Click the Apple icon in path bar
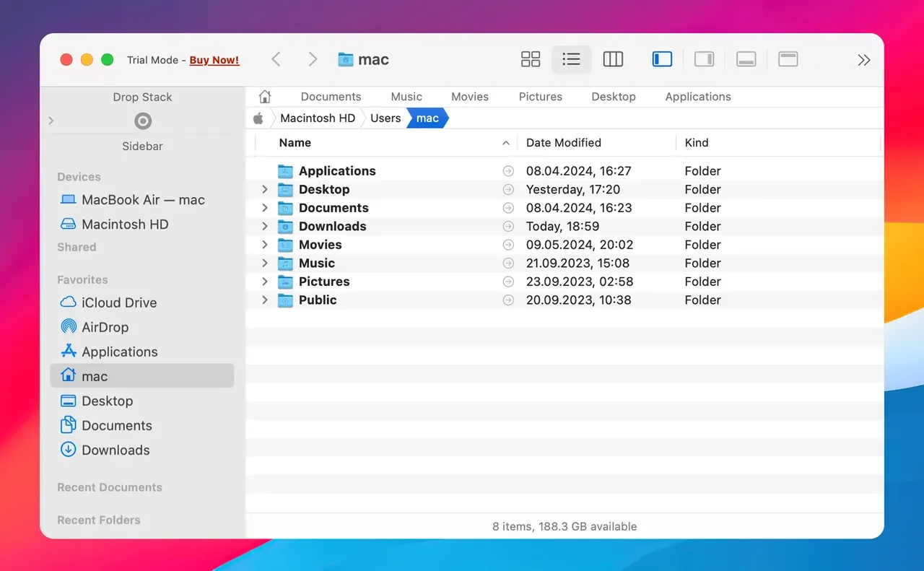 tap(258, 118)
